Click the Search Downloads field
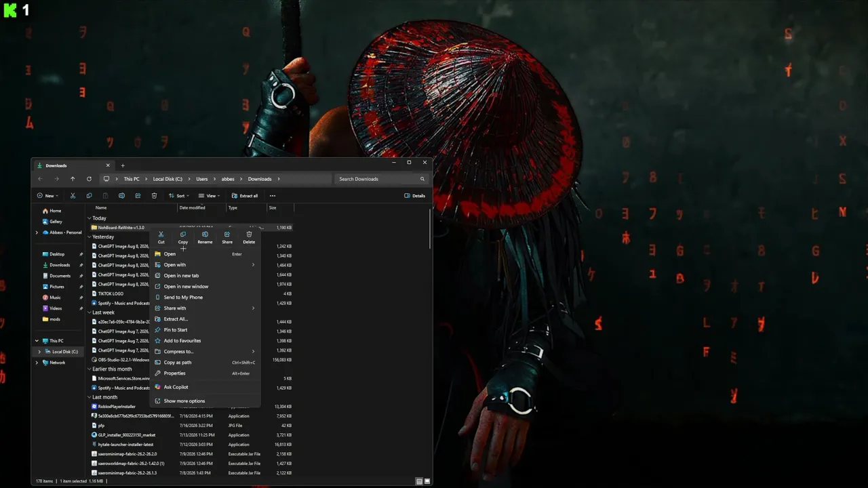The width and height of the screenshot is (868, 488). 382,179
